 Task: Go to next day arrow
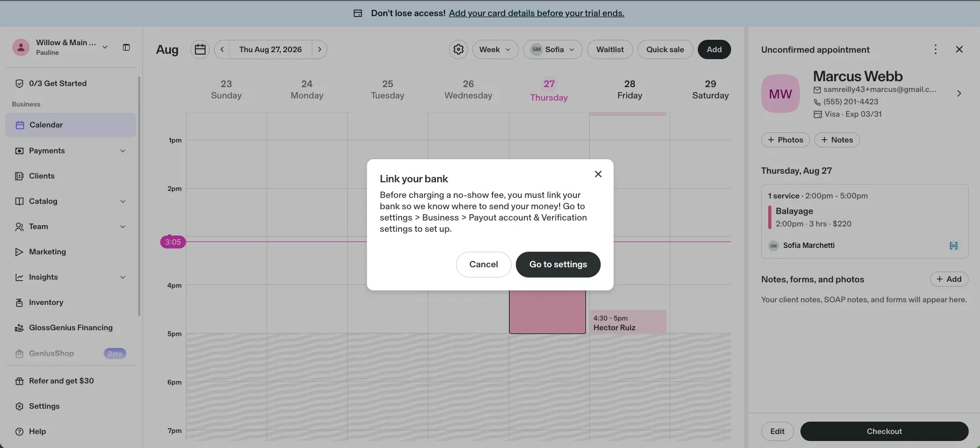pyautogui.click(x=319, y=49)
